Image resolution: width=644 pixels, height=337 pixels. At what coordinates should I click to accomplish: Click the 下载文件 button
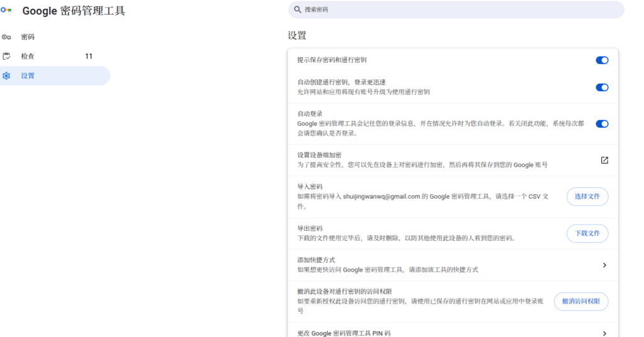tap(587, 233)
